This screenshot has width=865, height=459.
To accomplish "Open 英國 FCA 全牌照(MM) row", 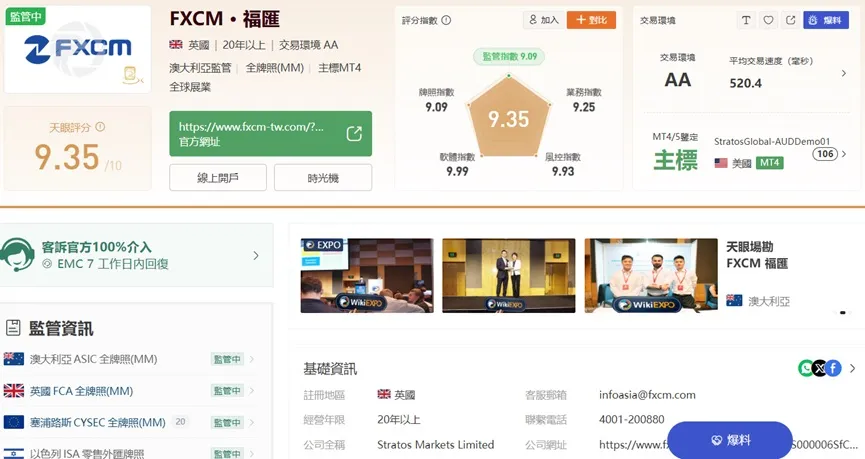I will point(130,391).
